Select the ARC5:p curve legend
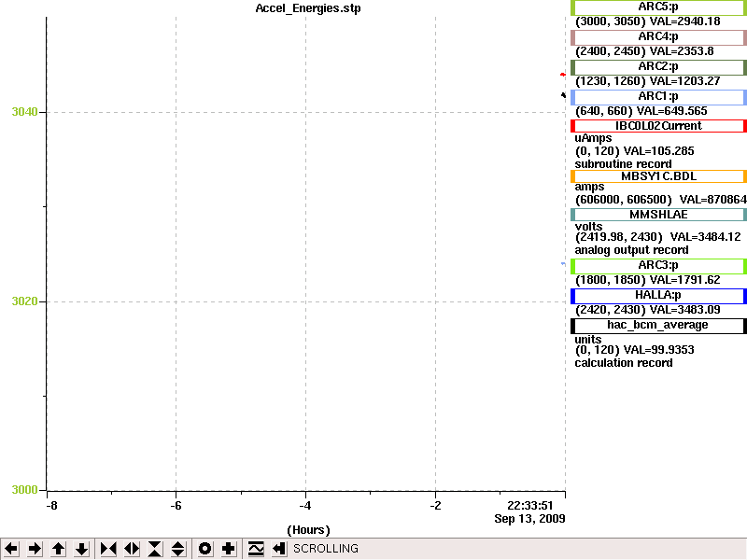Screen dimensions: 747x560 click(658, 7)
